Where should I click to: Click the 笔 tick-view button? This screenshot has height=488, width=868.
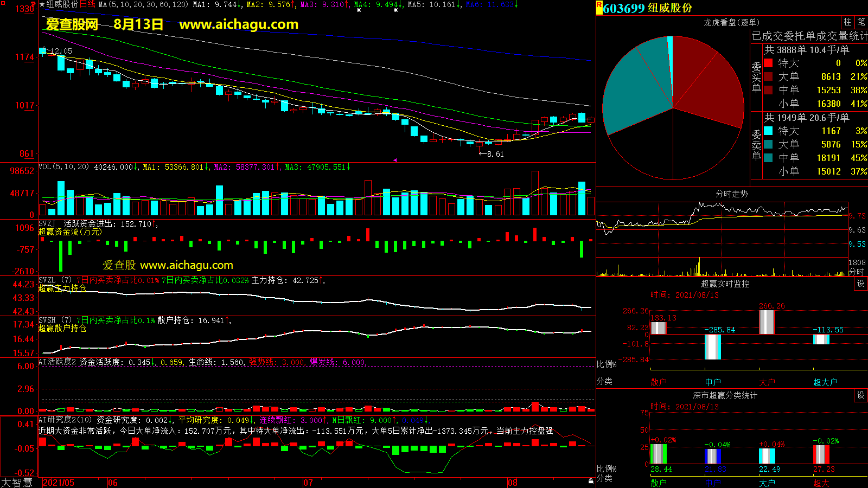(861, 22)
